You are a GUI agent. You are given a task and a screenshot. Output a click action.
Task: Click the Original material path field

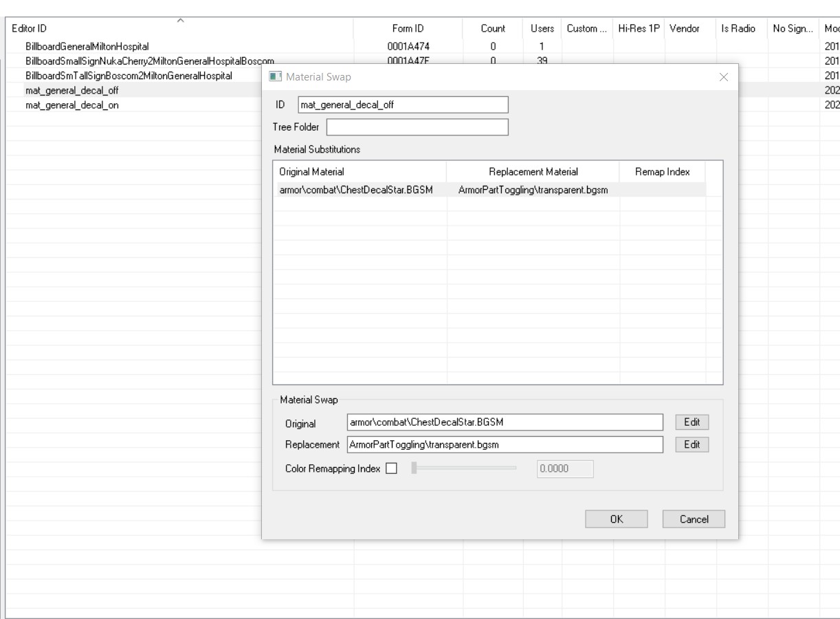[505, 422]
